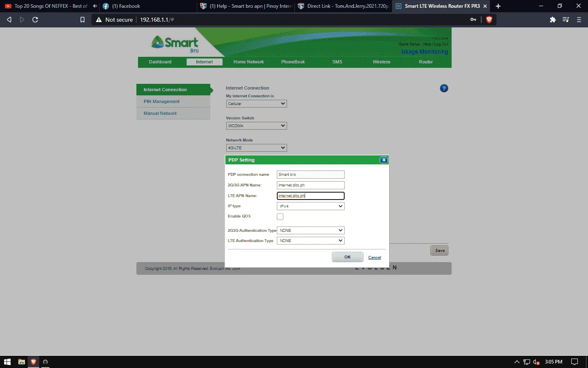
Task: Click the Save button
Action: (439, 251)
